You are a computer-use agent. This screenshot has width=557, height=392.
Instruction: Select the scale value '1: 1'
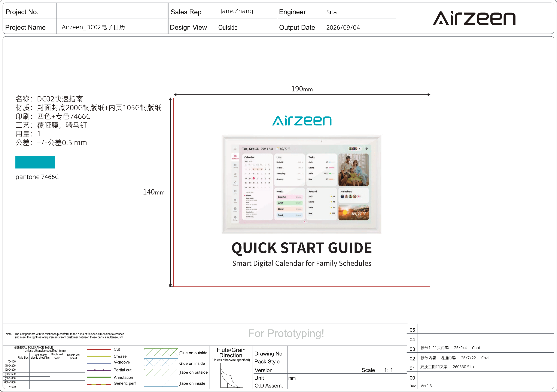(389, 370)
